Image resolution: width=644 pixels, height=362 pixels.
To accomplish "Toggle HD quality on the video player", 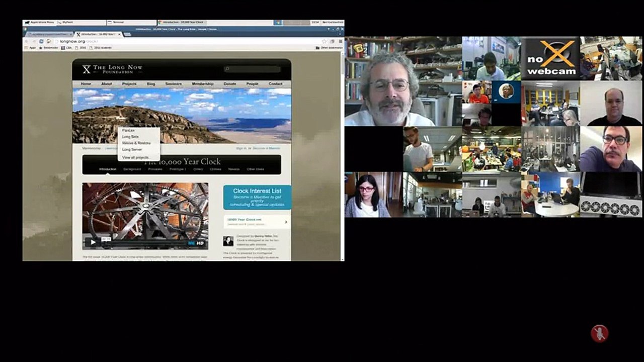I will click(200, 243).
